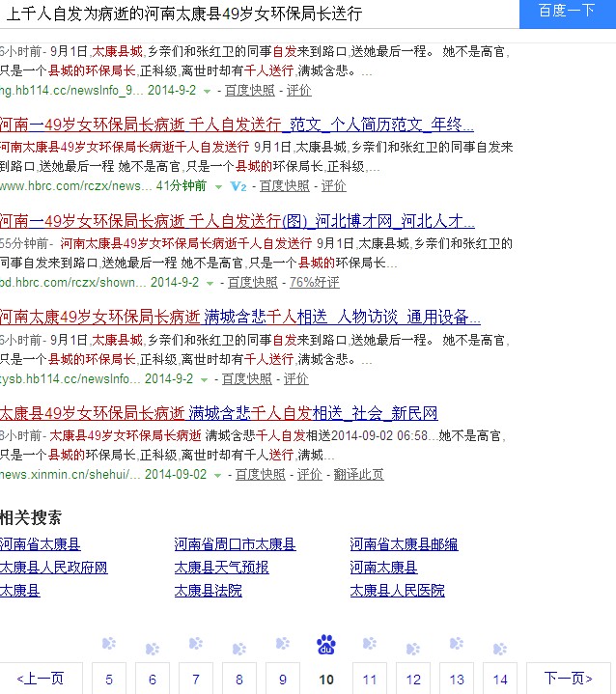Expand dropdown arrow beside news.xinmin.cn URL
The width and height of the screenshot is (616, 694).
click(217, 475)
